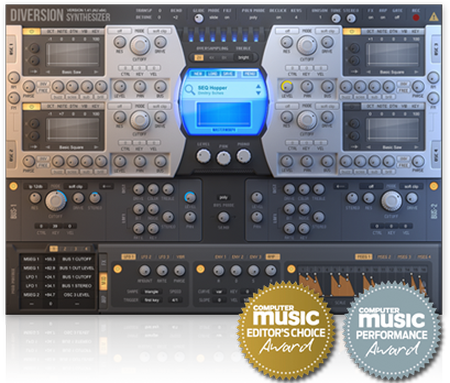Viewport: 450px width, 383px height.
Task: Toggle oscillator 1 power button
Action: tap(32, 32)
